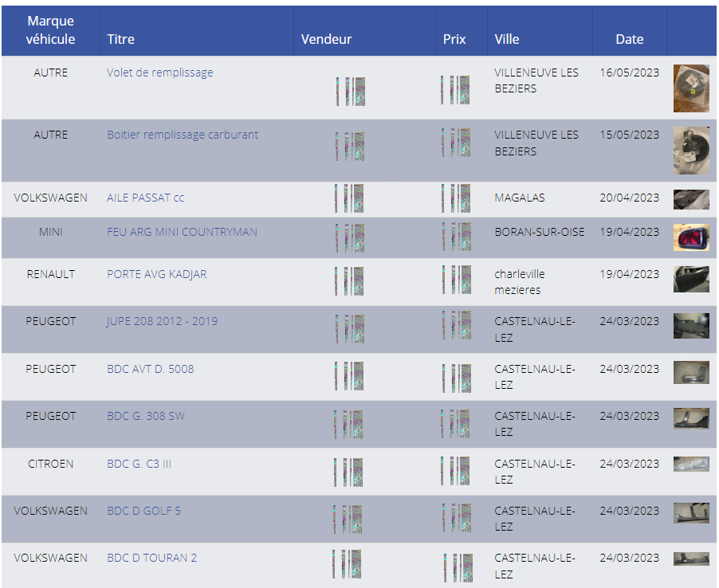View thumbnail of JUPE 208 2012 - 2019
The image size is (719, 588).
point(691,326)
